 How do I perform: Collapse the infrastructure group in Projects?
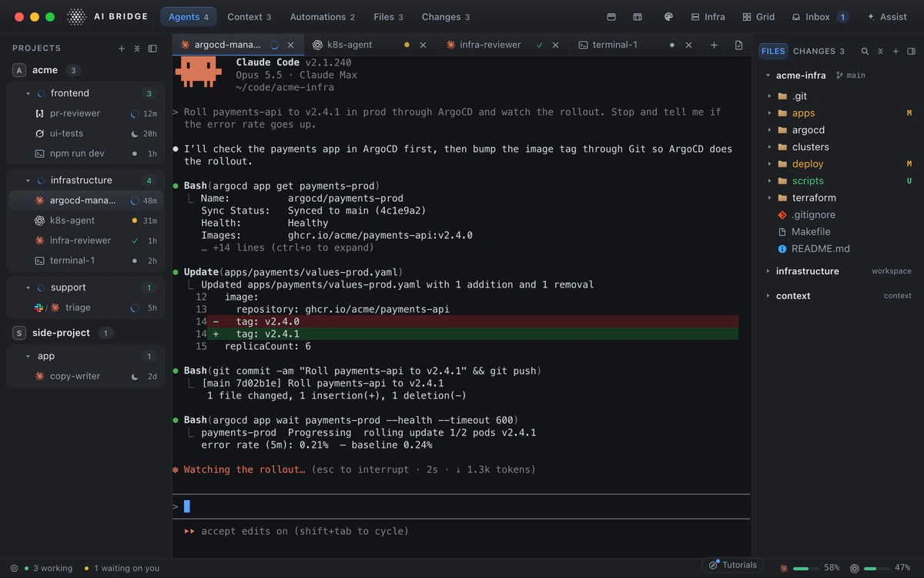(x=28, y=180)
